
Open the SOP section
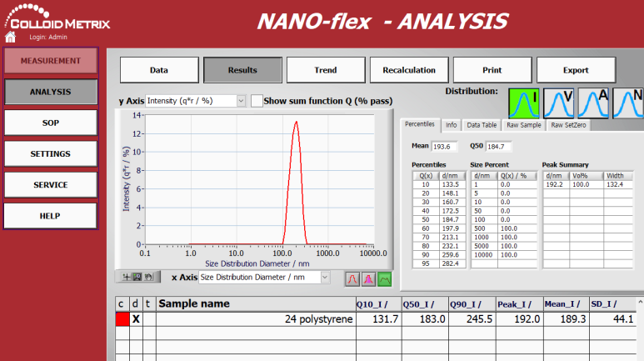(51, 123)
